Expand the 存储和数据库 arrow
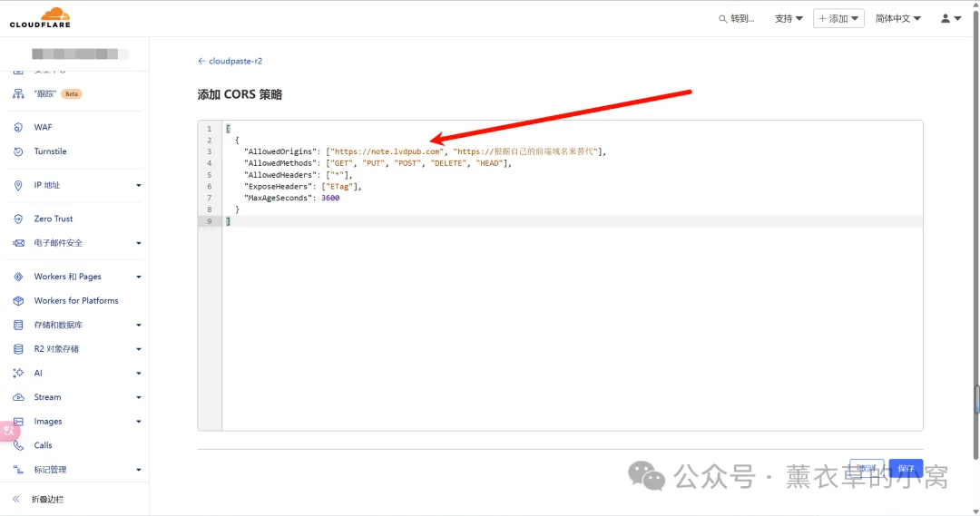Screen dimensions: 980x516 pos(139,325)
